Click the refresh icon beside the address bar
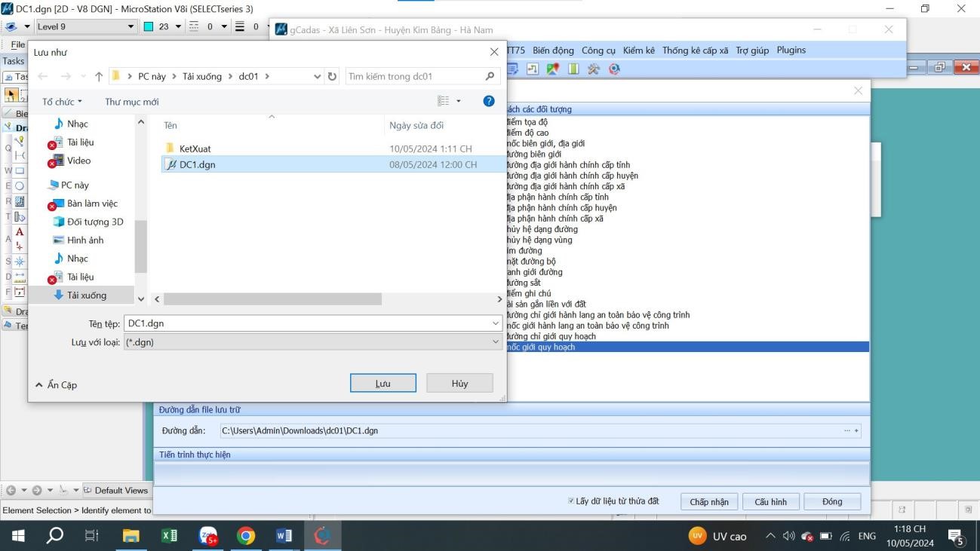The height and width of the screenshot is (551, 980). [333, 76]
